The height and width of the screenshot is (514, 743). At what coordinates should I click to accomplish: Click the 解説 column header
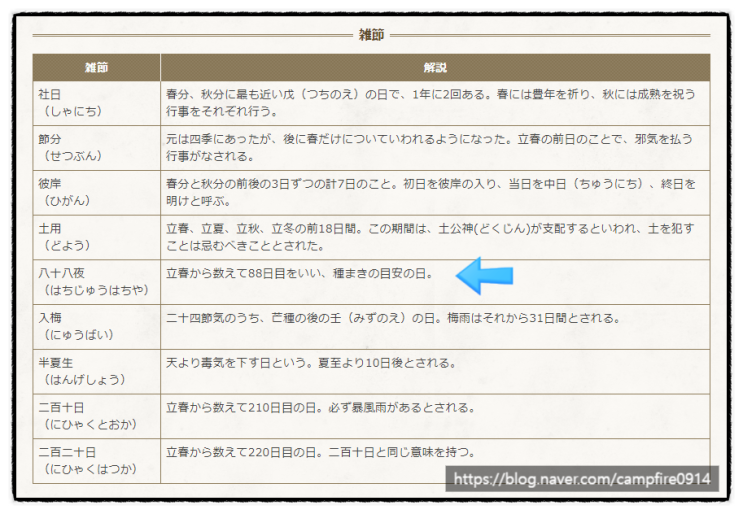435,67
